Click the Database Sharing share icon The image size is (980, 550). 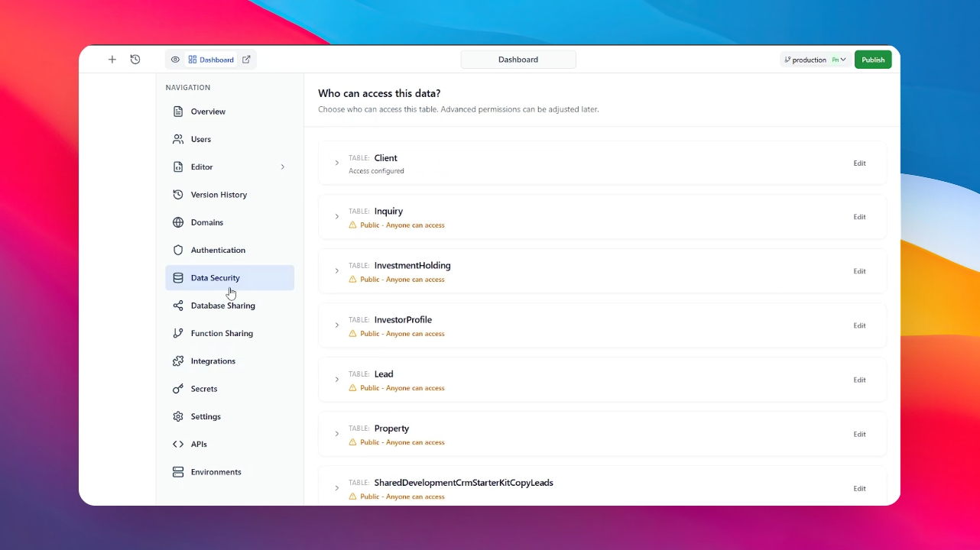point(178,306)
